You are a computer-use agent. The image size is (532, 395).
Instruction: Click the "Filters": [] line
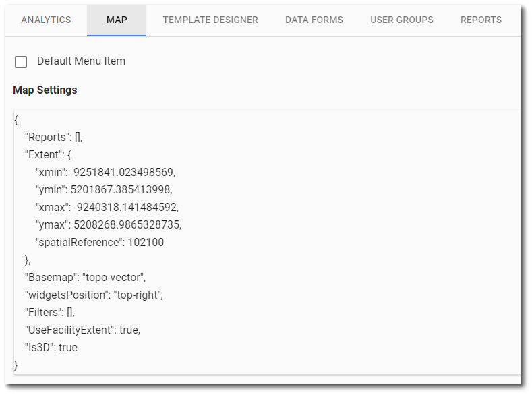50,313
